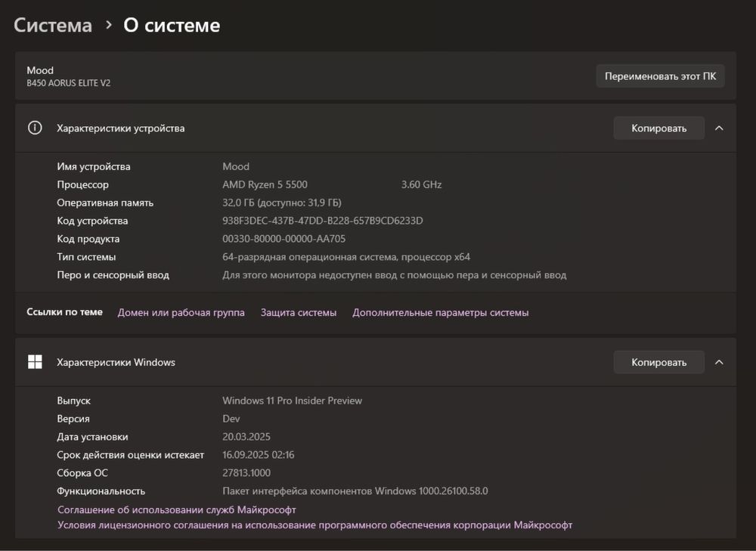Click the Характеристики устройства header text
This screenshot has width=756, height=551.
pyautogui.click(x=120, y=128)
